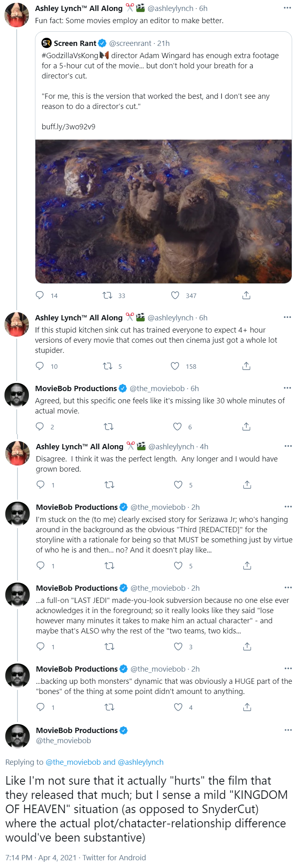Like MovieBob's 'LAST JEDI' tweet with 3 likes

coord(178,646)
